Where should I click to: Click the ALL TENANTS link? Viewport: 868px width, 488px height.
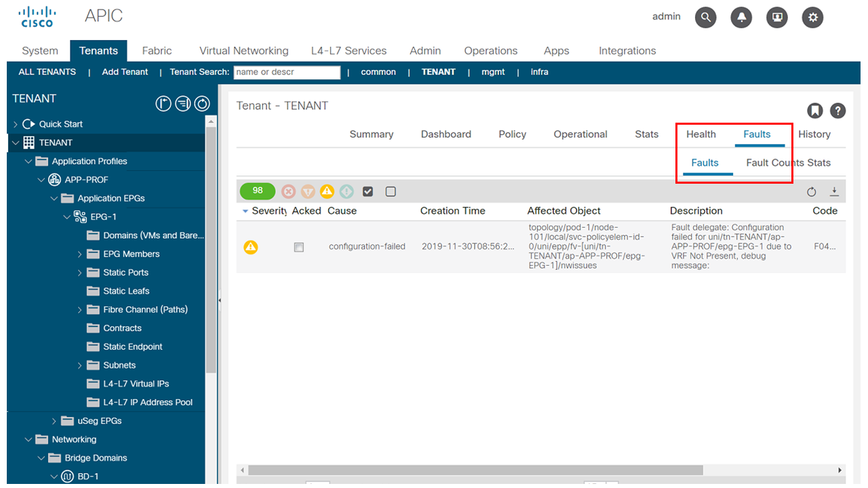pyautogui.click(x=47, y=72)
